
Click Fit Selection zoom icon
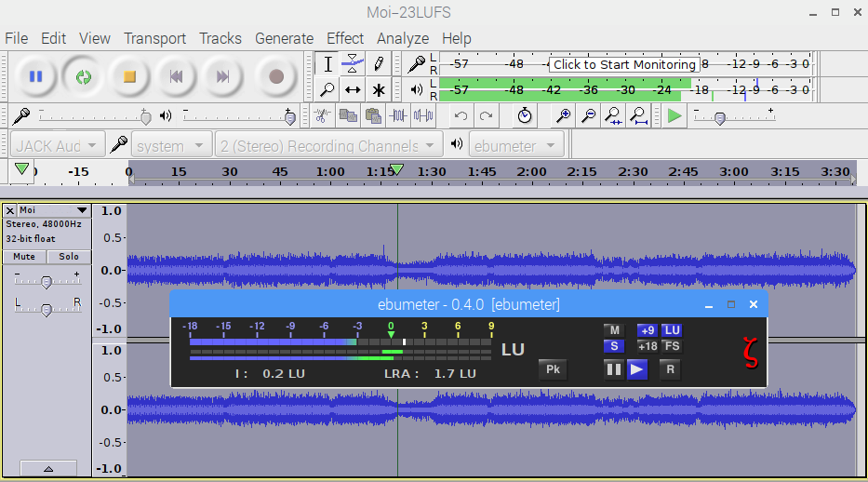613,115
